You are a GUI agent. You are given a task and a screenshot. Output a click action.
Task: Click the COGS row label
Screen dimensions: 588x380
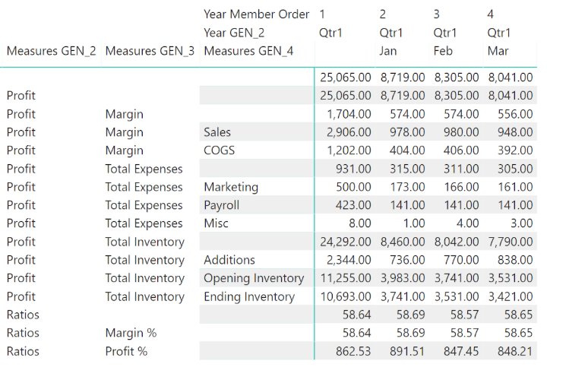click(x=220, y=150)
